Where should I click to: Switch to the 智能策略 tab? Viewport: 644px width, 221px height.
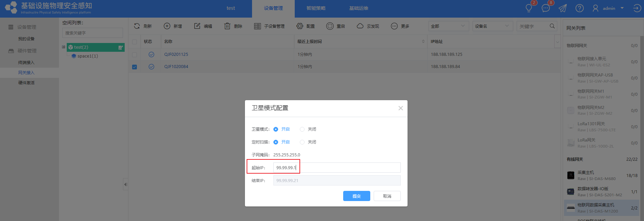pyautogui.click(x=316, y=8)
